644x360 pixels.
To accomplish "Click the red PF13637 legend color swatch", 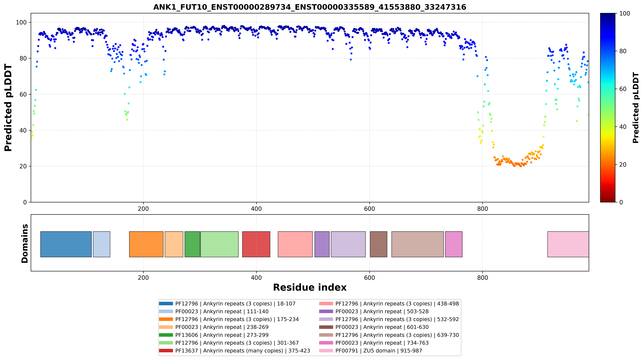I will click(166, 351).
